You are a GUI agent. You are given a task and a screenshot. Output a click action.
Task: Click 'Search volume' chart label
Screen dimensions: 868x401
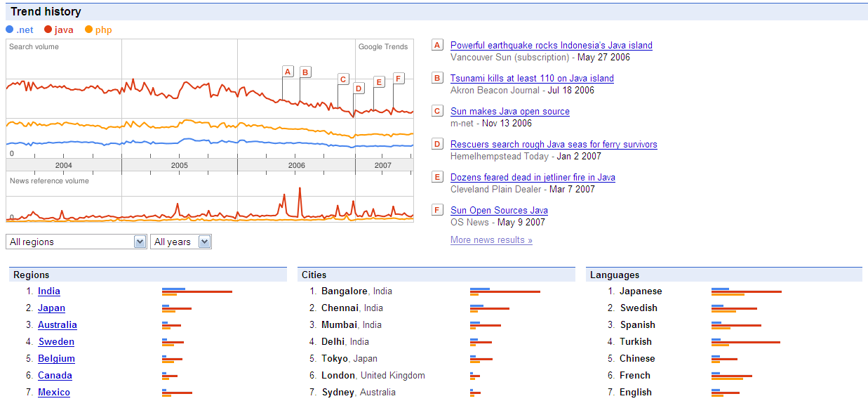(x=34, y=47)
